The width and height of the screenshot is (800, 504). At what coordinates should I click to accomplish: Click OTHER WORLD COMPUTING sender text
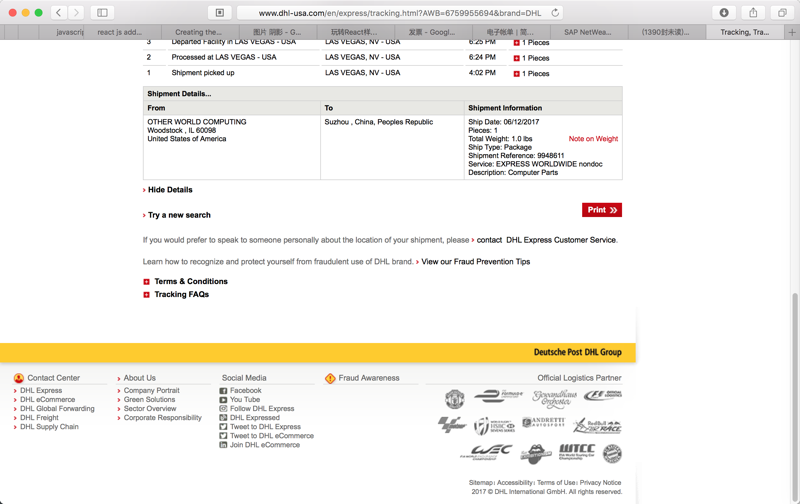(x=196, y=122)
